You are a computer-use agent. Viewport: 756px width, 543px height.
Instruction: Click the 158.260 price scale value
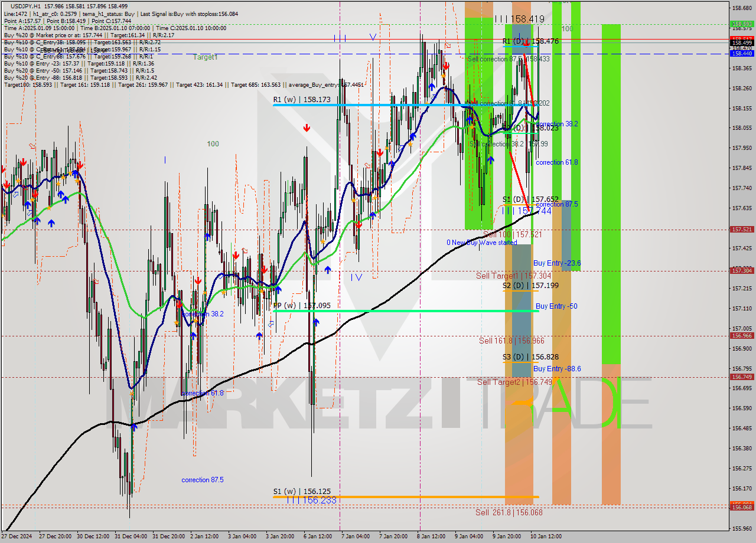(742, 88)
